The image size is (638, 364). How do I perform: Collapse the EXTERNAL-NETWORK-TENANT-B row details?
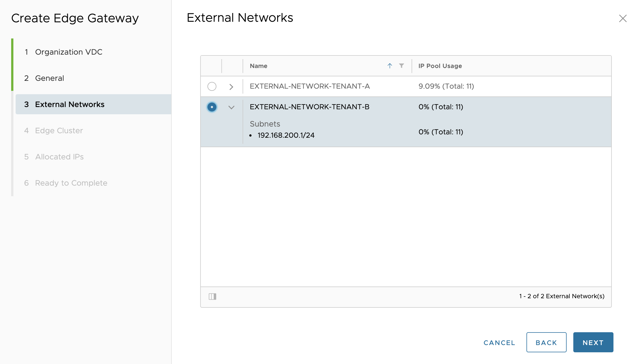tap(231, 107)
